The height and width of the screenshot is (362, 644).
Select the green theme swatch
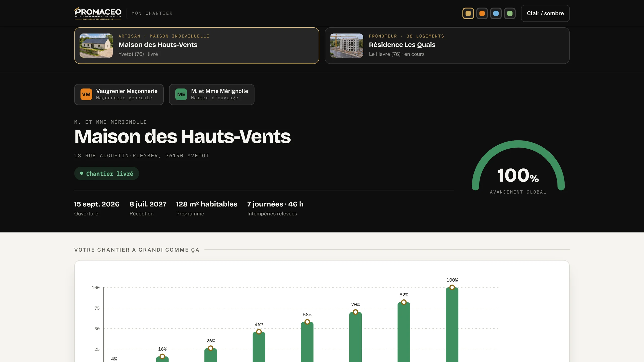(510, 13)
